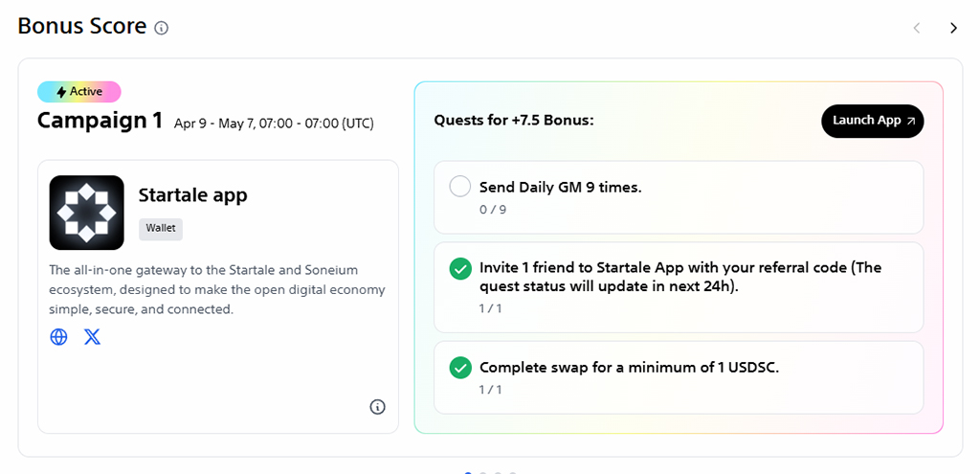Image resolution: width=980 pixels, height=474 pixels.
Task: Click the info icon beside Bonus Score
Action: [x=162, y=28]
